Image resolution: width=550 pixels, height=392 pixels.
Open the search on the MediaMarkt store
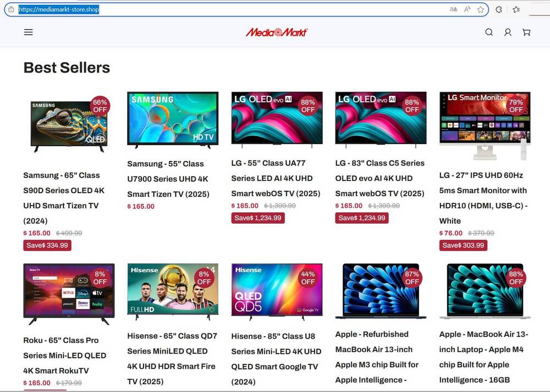[489, 32]
